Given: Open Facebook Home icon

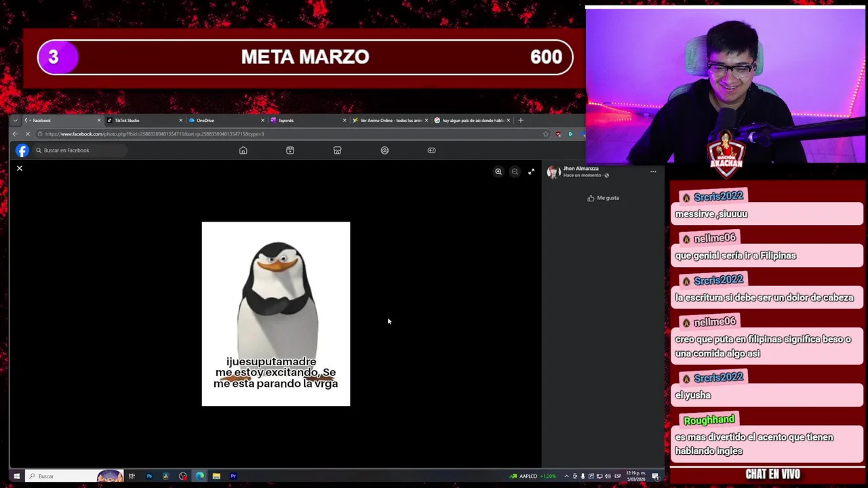Looking at the screenshot, I should [243, 150].
